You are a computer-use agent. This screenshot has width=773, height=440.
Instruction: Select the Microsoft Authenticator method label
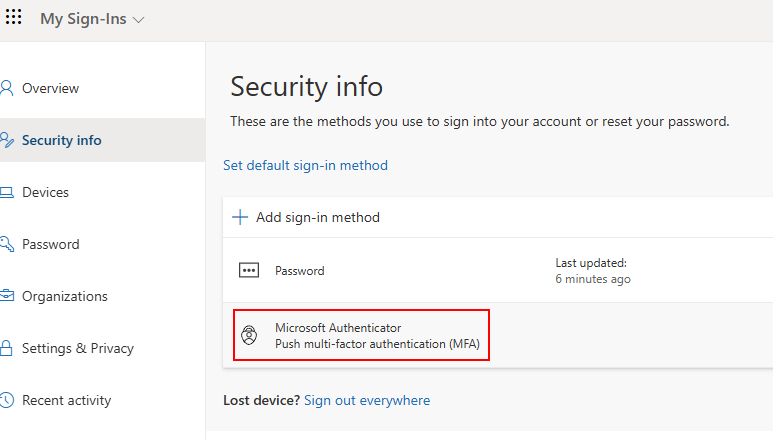338,328
